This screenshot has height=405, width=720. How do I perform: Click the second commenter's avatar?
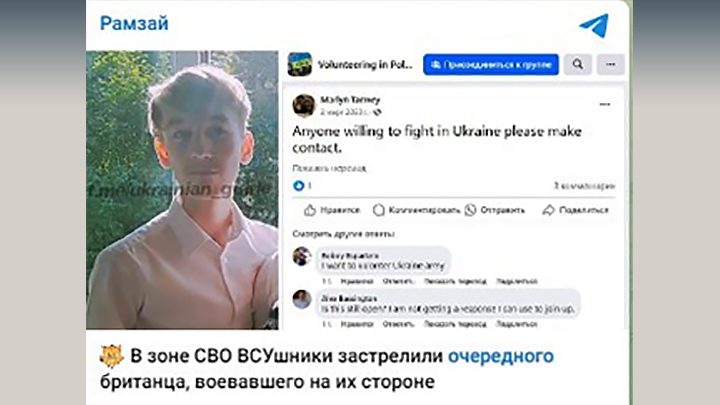click(302, 299)
